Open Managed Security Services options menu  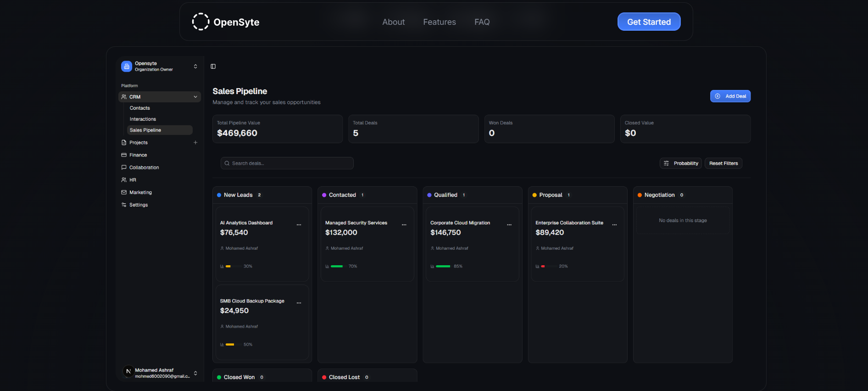(404, 225)
